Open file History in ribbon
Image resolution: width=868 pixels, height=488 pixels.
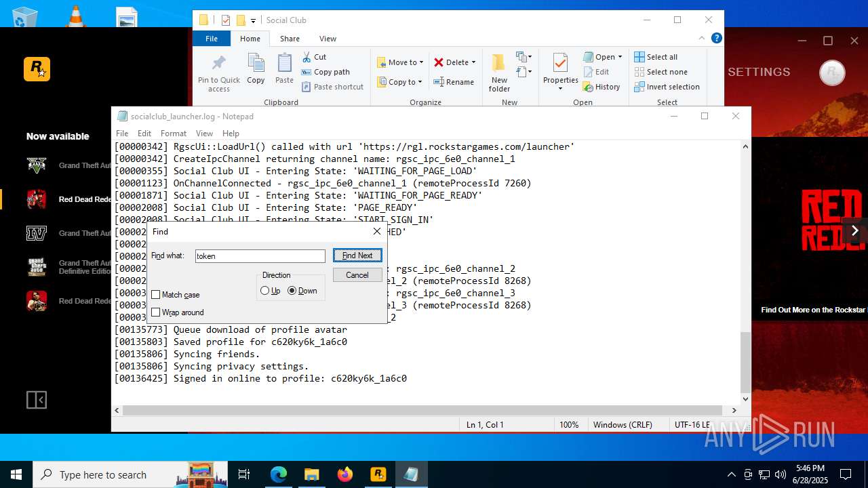pyautogui.click(x=601, y=87)
